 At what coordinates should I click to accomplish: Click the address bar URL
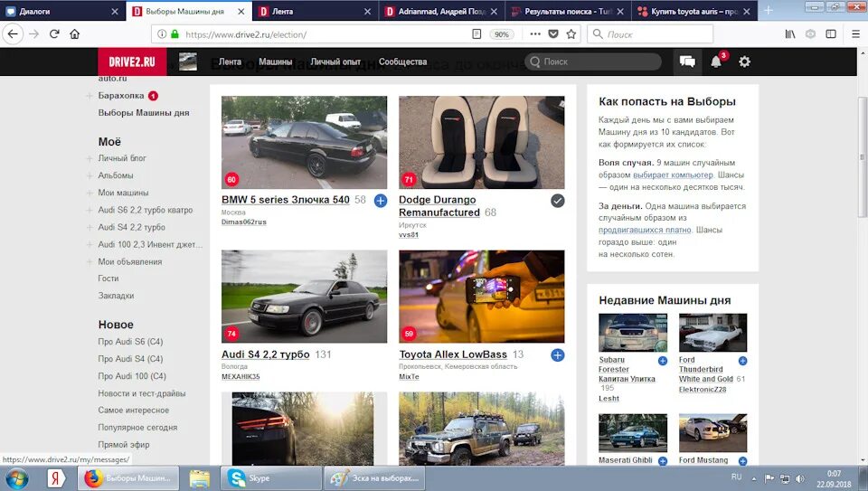246,34
